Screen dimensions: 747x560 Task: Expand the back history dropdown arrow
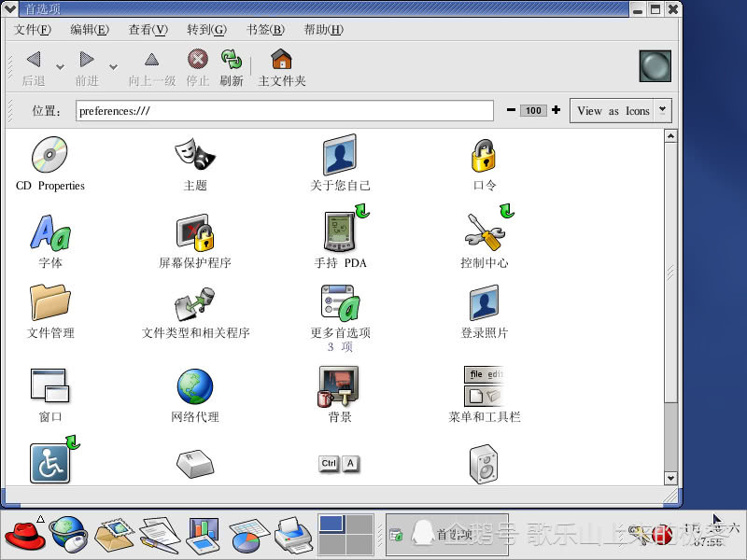click(60, 66)
